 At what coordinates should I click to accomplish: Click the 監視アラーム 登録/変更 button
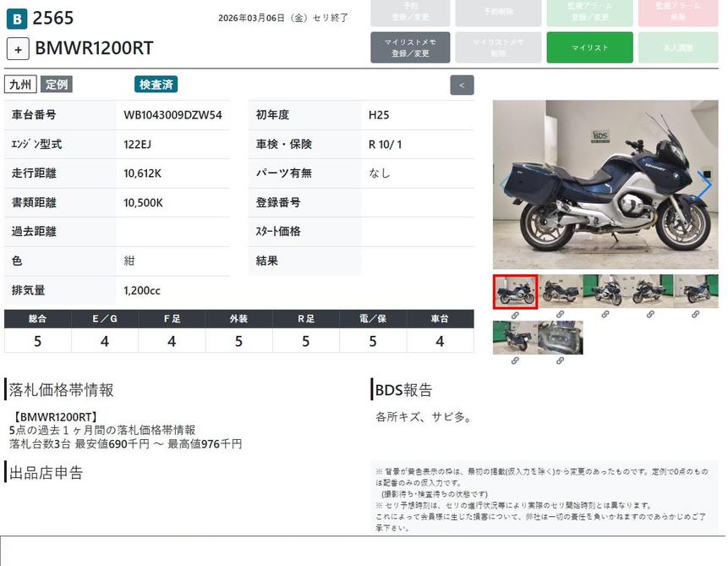(589, 12)
